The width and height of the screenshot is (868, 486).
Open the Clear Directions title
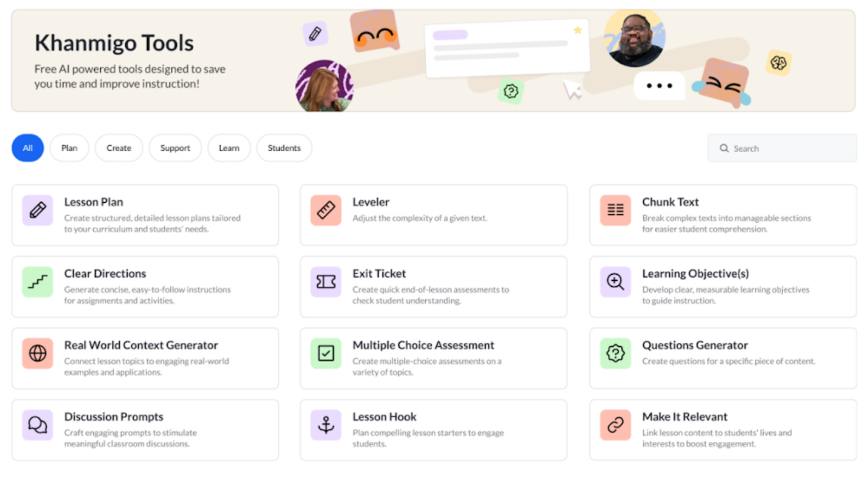click(105, 274)
